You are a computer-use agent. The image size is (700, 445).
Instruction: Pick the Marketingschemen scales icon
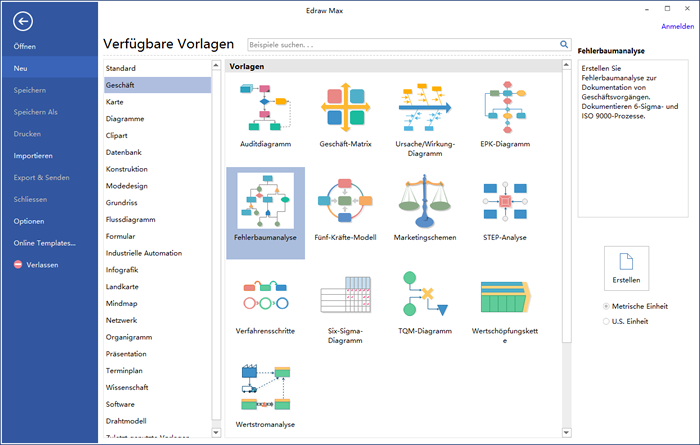pos(425,201)
